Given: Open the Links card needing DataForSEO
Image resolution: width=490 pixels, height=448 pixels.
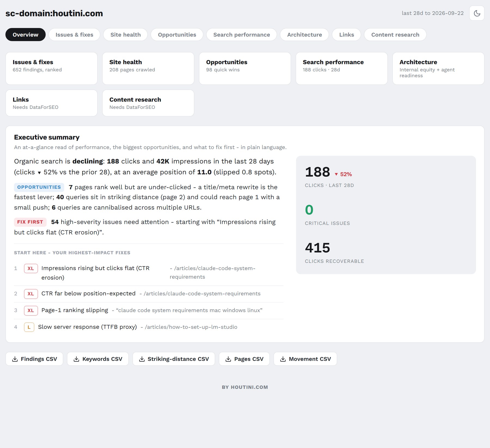Looking at the screenshot, I should click(51, 103).
